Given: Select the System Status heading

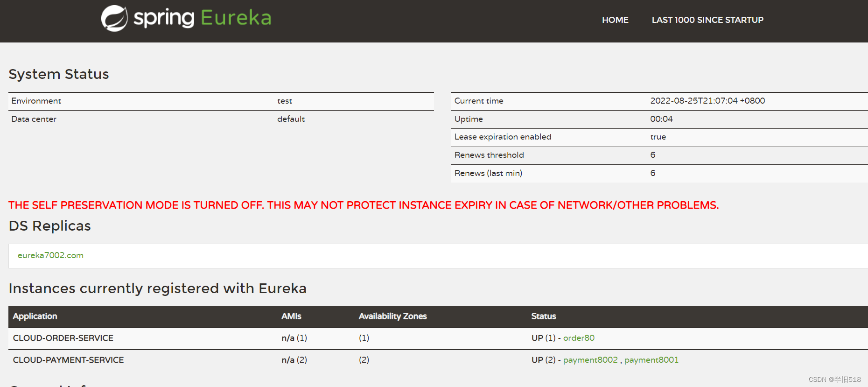Looking at the screenshot, I should coord(59,74).
